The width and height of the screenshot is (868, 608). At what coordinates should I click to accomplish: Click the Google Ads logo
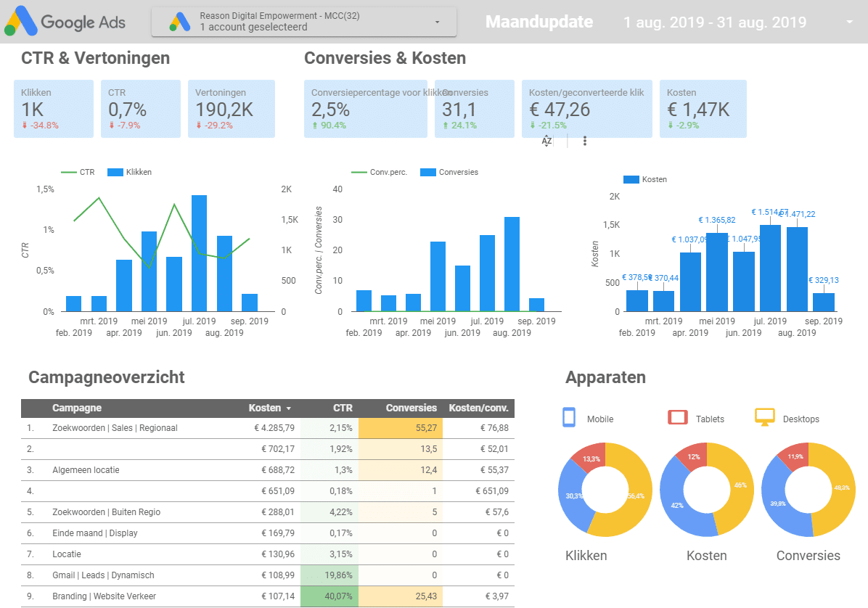click(x=65, y=22)
